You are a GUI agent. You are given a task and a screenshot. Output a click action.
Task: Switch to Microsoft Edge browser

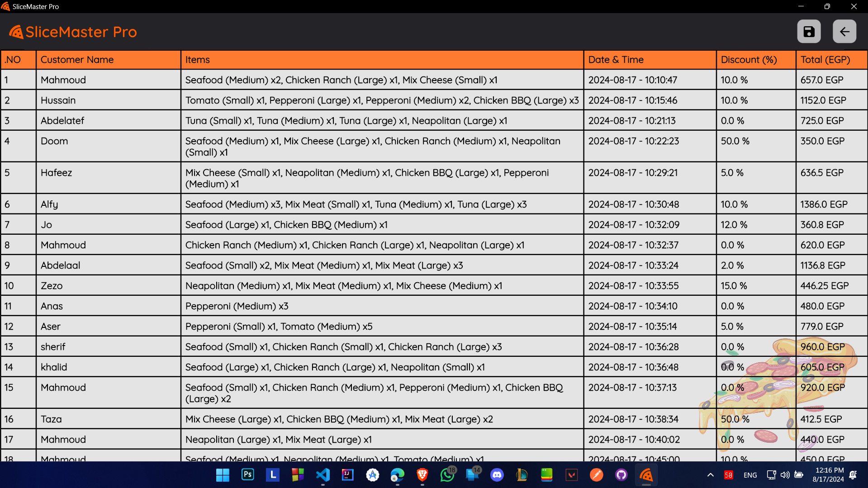397,475
